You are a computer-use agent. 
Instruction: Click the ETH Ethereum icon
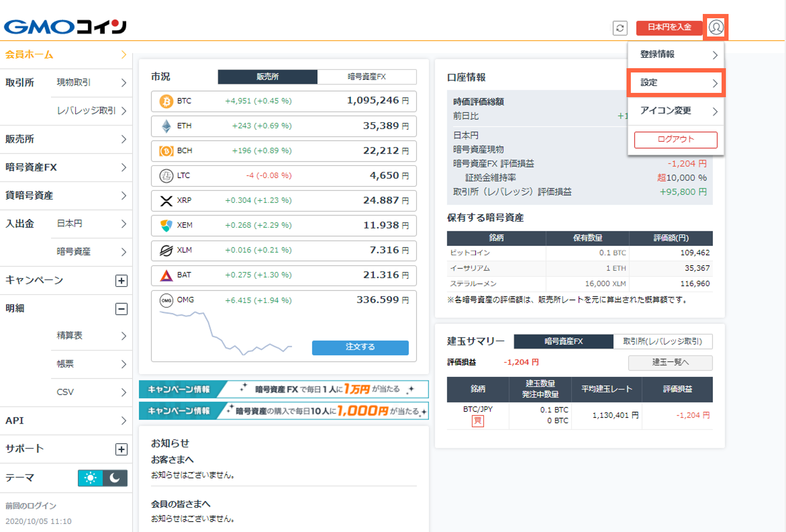(x=165, y=126)
